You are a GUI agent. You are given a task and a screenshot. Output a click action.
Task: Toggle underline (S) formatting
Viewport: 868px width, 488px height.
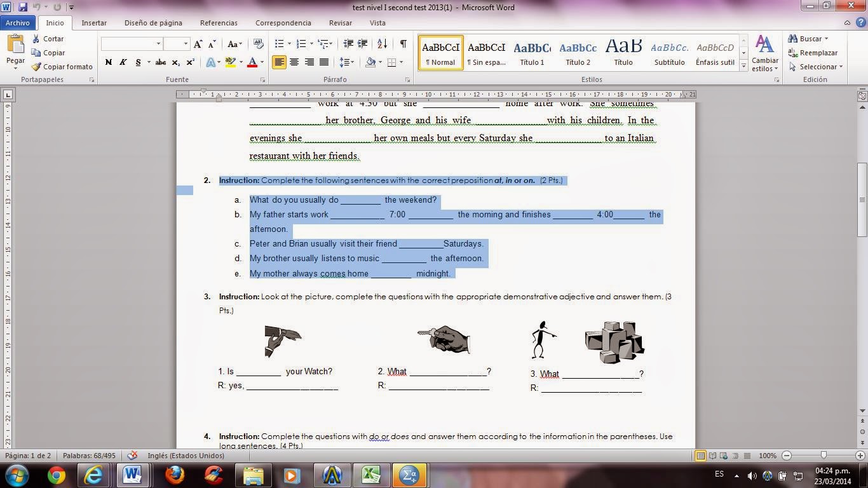137,62
